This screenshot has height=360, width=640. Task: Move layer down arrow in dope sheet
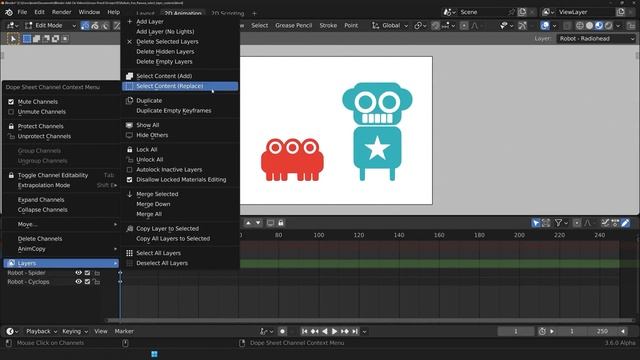(258, 223)
